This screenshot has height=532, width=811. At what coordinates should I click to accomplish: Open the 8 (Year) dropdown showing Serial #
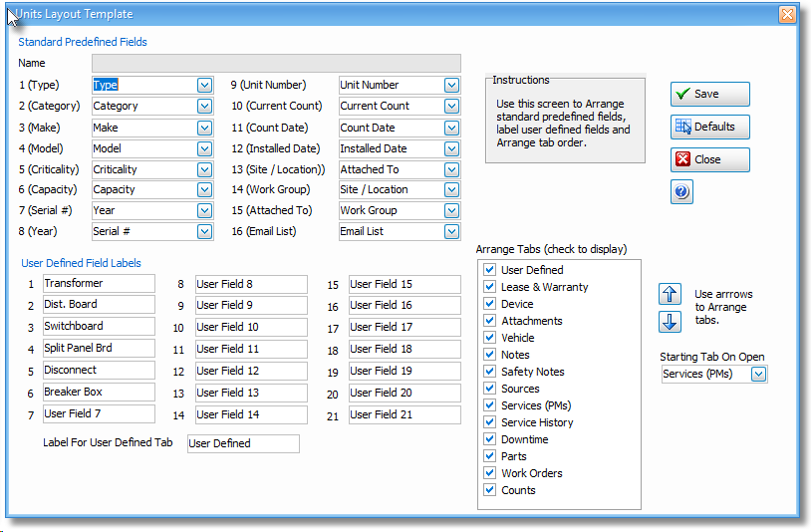point(205,231)
